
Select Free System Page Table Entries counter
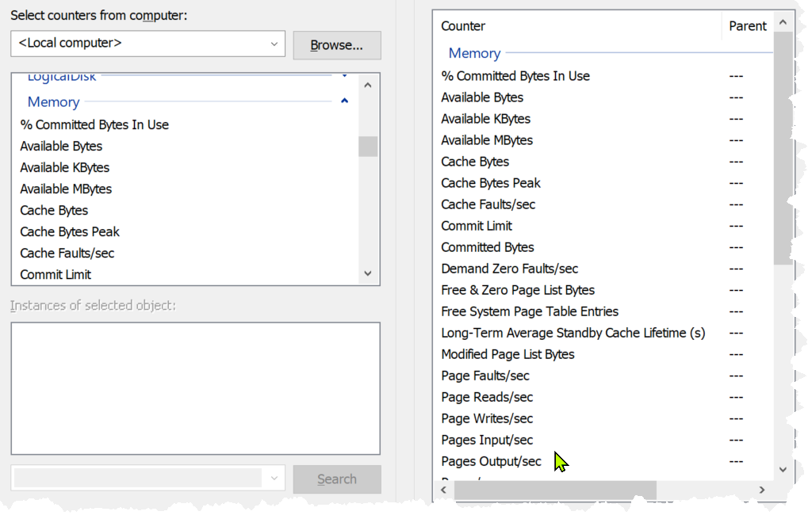tap(530, 311)
